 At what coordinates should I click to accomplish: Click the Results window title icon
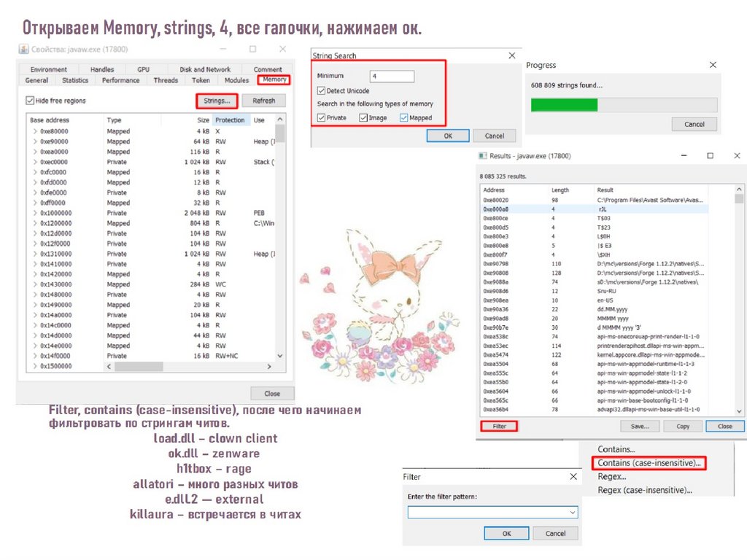point(481,156)
